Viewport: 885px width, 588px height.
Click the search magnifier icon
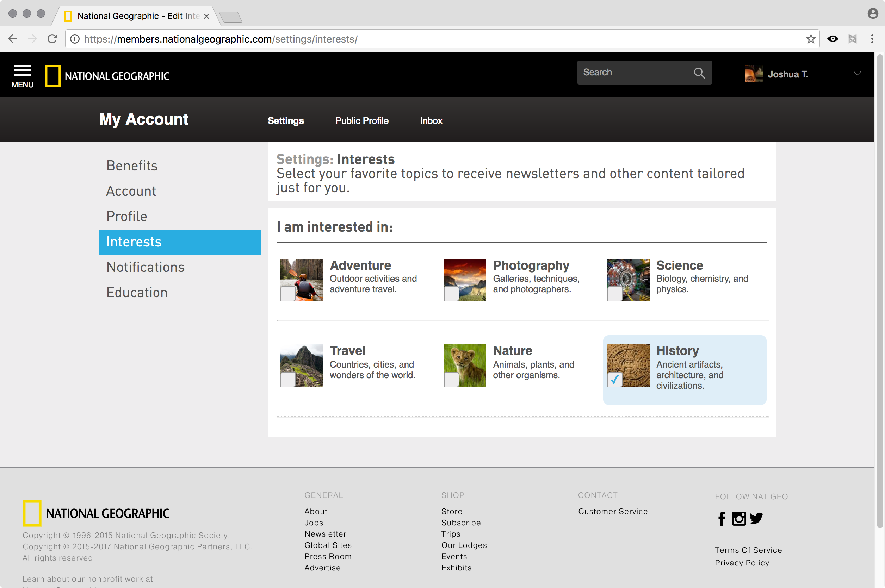(699, 73)
